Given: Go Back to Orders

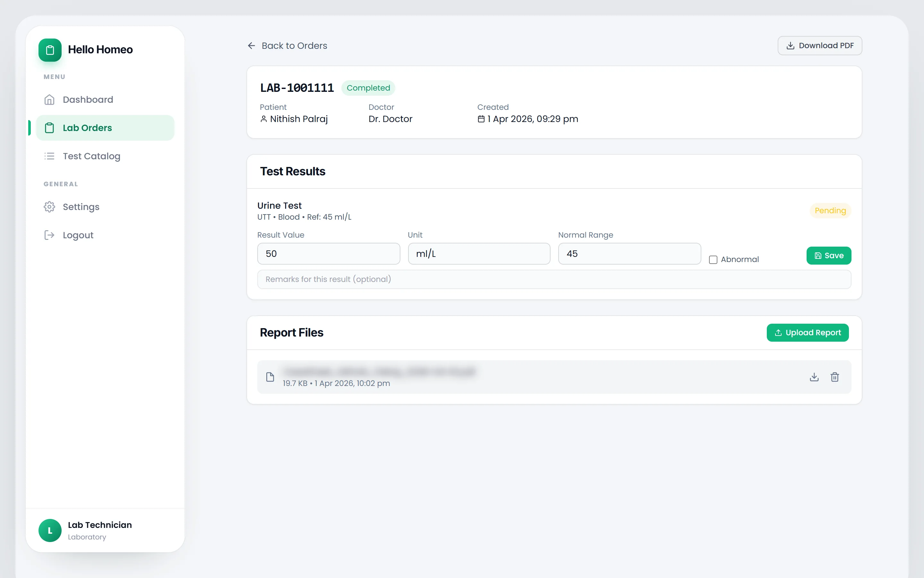Looking at the screenshot, I should click(x=287, y=46).
